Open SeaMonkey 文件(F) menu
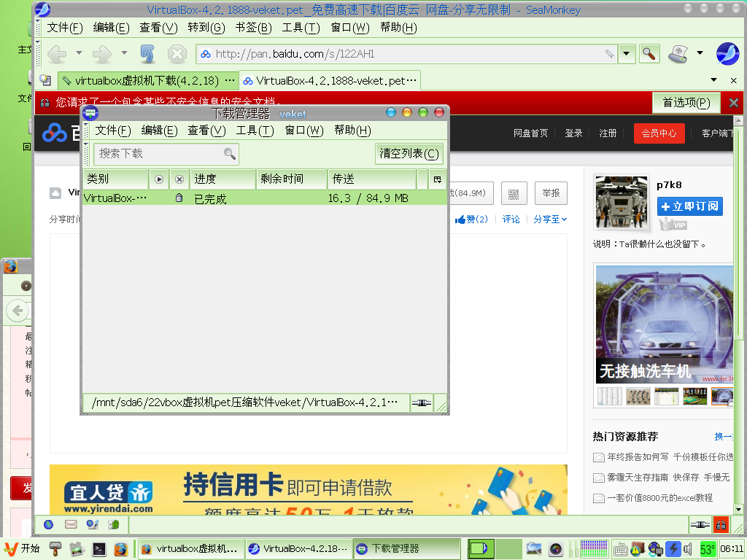Viewport: 747px width, 560px height. click(x=65, y=28)
